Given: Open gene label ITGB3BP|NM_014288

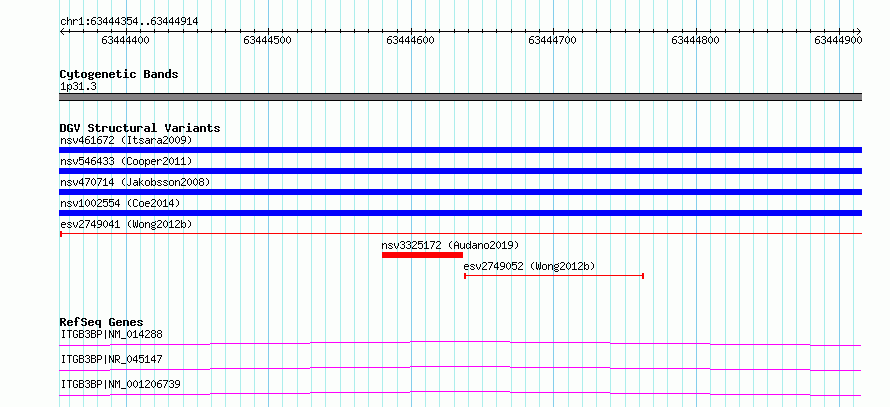Looking at the screenshot, I should [111, 335].
